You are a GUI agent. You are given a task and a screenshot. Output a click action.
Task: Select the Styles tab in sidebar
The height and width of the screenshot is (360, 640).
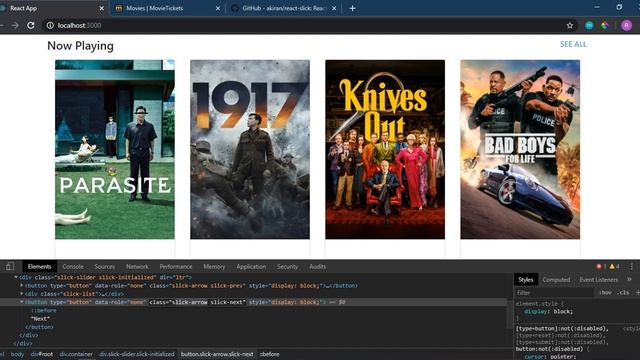(526, 280)
